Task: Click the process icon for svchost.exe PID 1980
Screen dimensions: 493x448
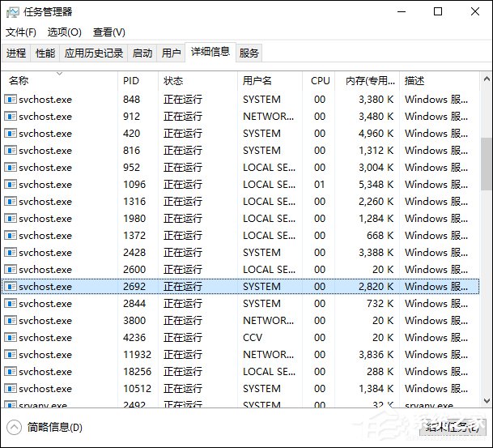Action: 11,219
